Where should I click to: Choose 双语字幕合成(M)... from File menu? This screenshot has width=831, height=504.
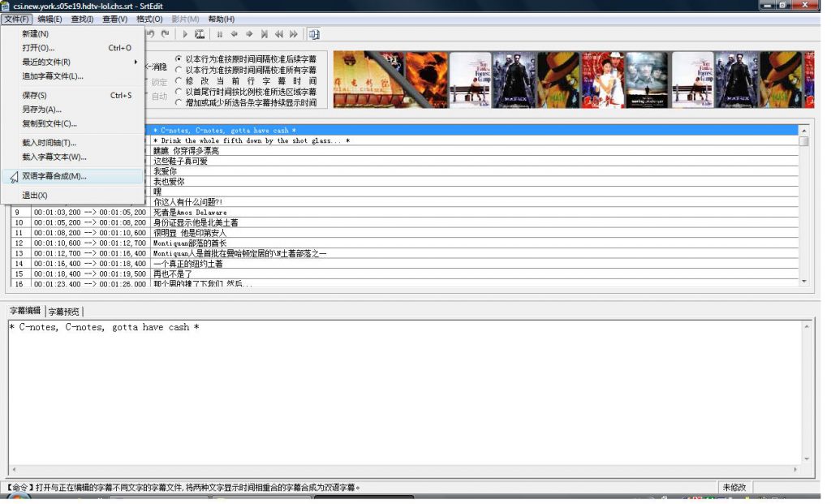(x=54, y=176)
